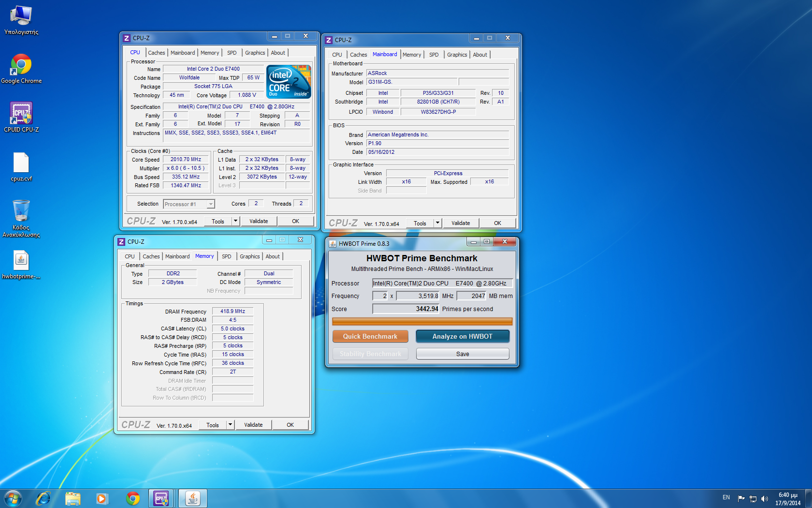Click the EN language indicator

726,498
